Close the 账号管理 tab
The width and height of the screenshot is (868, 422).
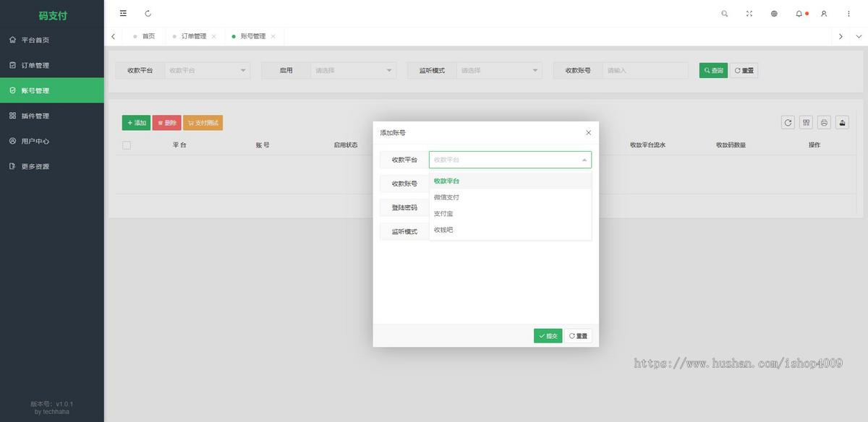273,36
